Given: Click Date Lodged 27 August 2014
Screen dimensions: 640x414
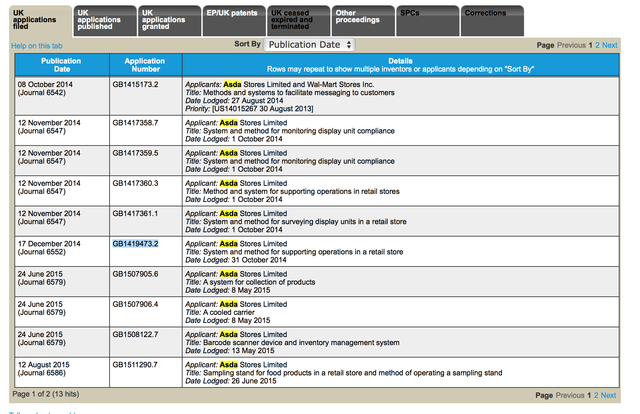Looking at the screenshot, I should [234, 101].
